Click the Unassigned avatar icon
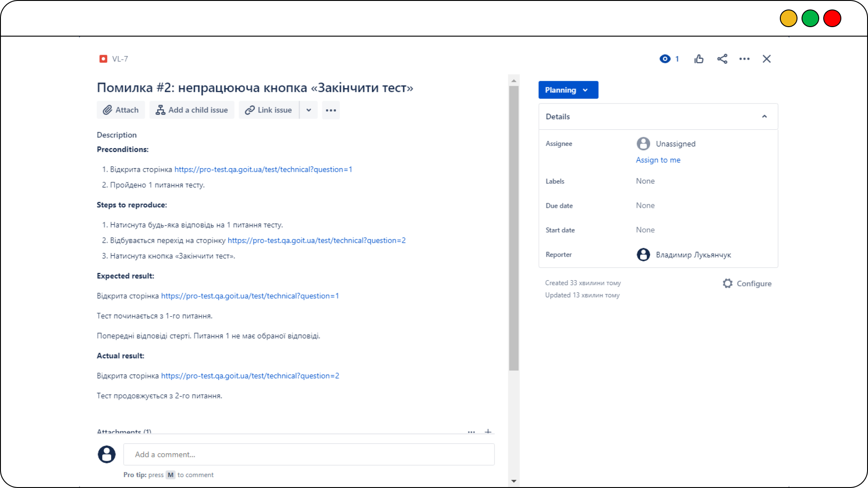 coord(643,144)
